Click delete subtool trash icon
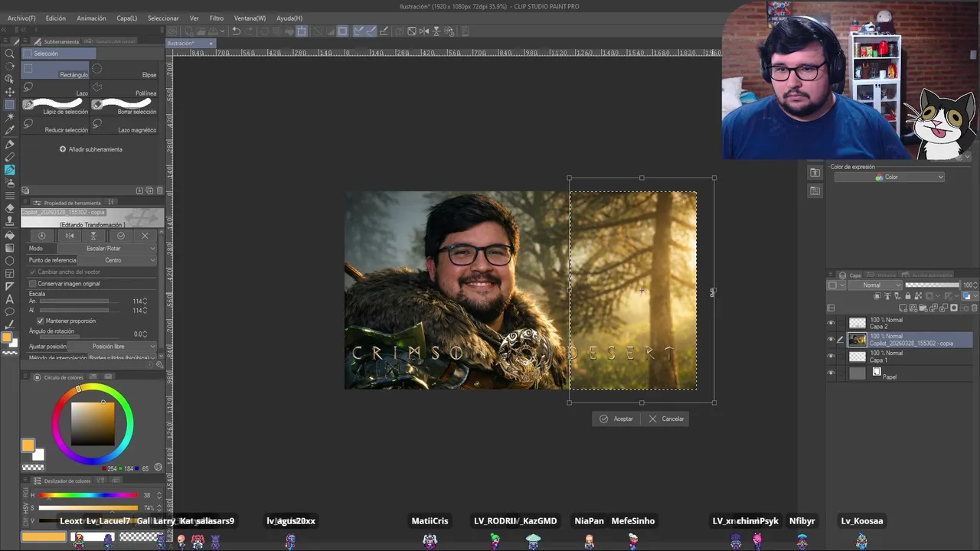The image size is (980, 551). [159, 191]
